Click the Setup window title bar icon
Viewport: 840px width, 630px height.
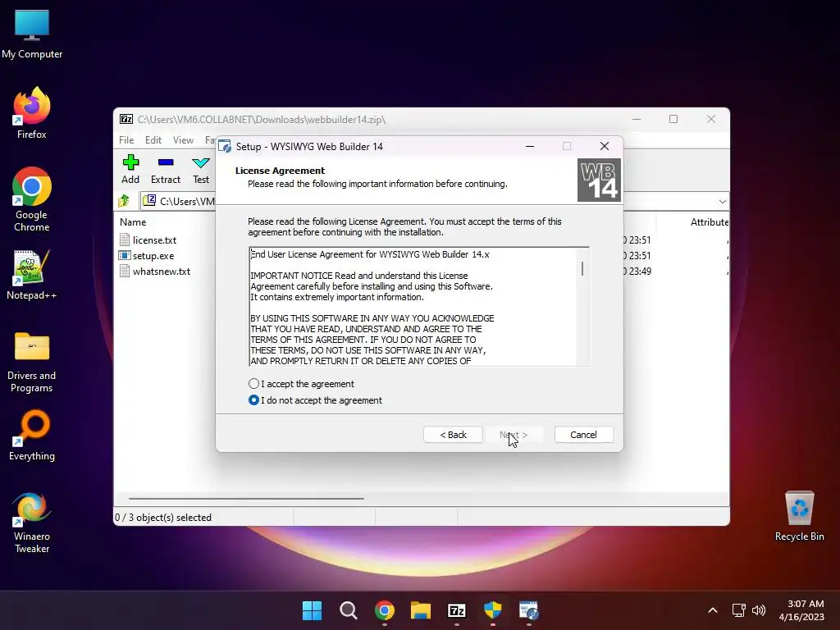tap(225, 146)
